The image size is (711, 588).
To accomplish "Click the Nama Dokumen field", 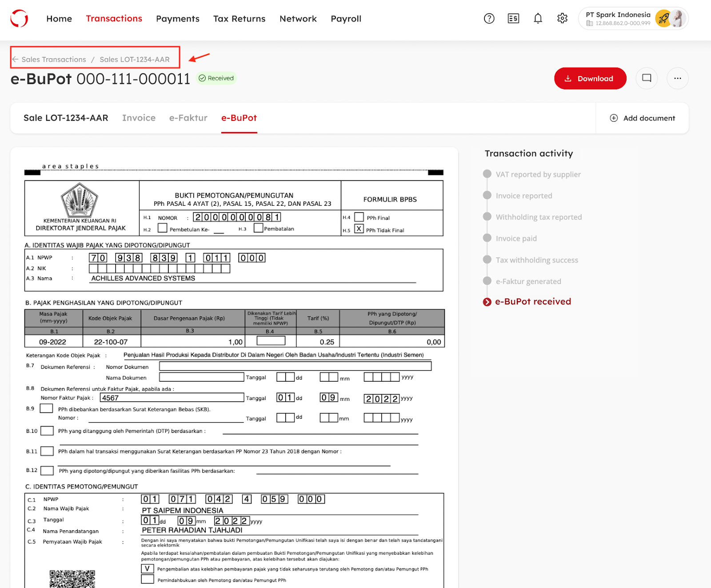I will pyautogui.click(x=202, y=377).
